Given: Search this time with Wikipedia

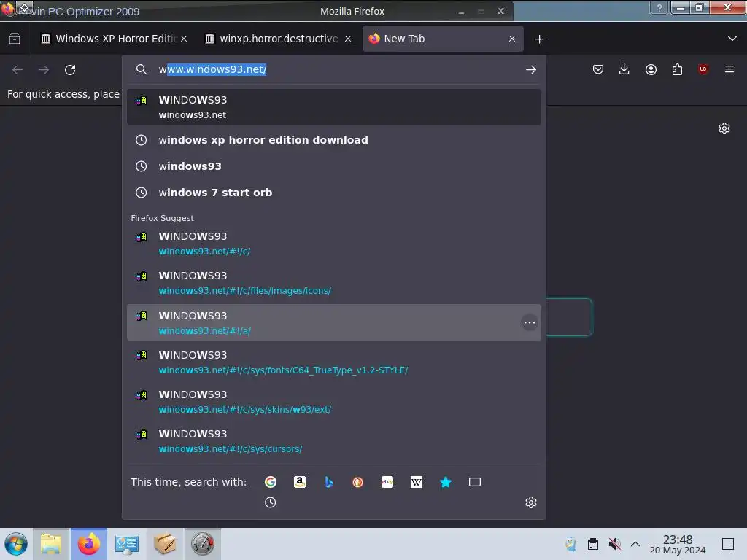Looking at the screenshot, I should click(x=417, y=482).
